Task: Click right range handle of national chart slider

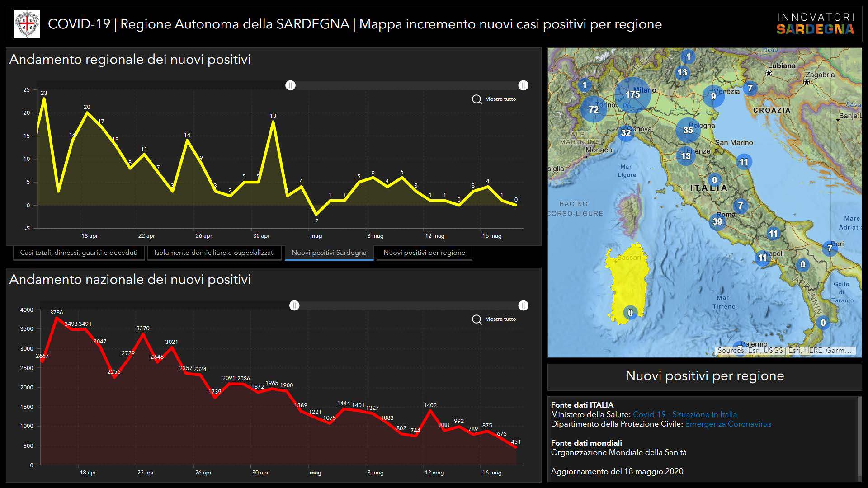Action: [523, 305]
